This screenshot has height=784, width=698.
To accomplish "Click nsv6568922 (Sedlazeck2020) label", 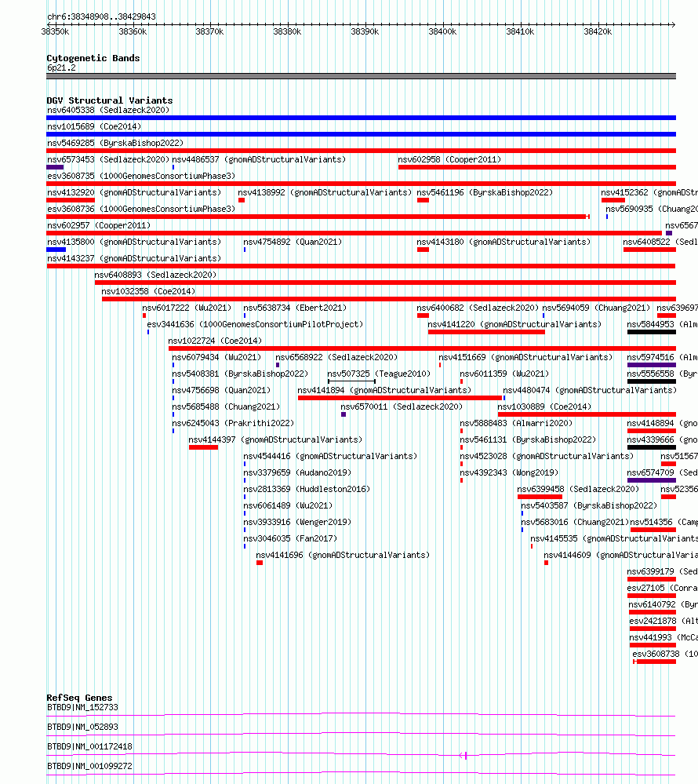I will click(x=336, y=358).
